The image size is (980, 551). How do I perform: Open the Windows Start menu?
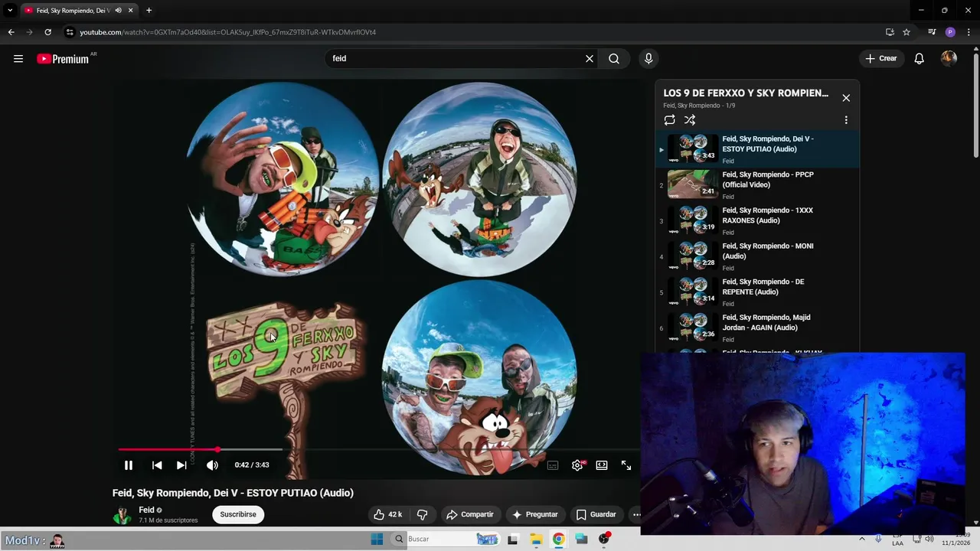[377, 539]
